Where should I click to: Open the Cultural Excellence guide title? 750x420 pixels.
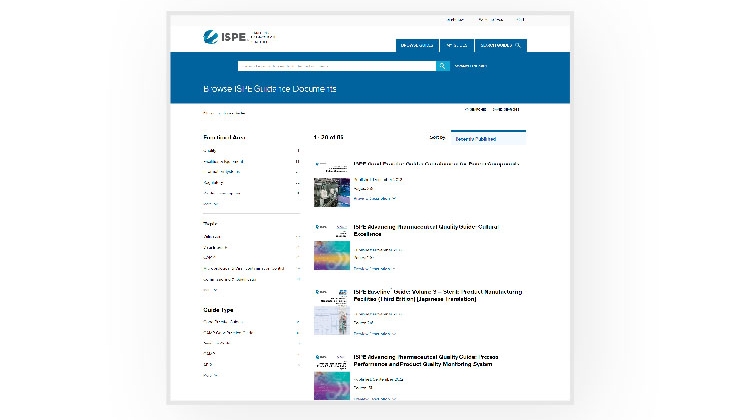(426, 231)
